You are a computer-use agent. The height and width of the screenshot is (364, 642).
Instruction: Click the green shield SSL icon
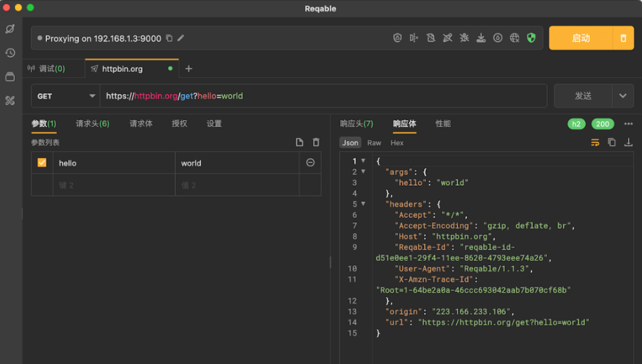(x=532, y=38)
